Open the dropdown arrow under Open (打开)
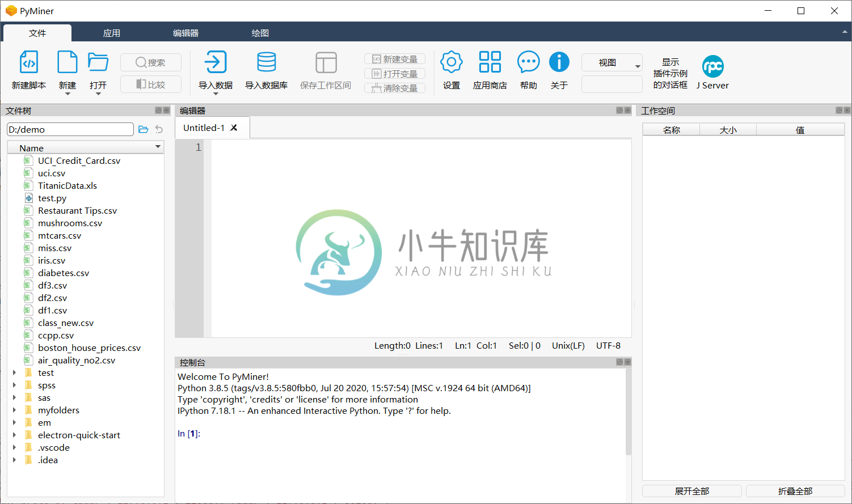Image resolution: width=852 pixels, height=504 pixels. (98, 94)
